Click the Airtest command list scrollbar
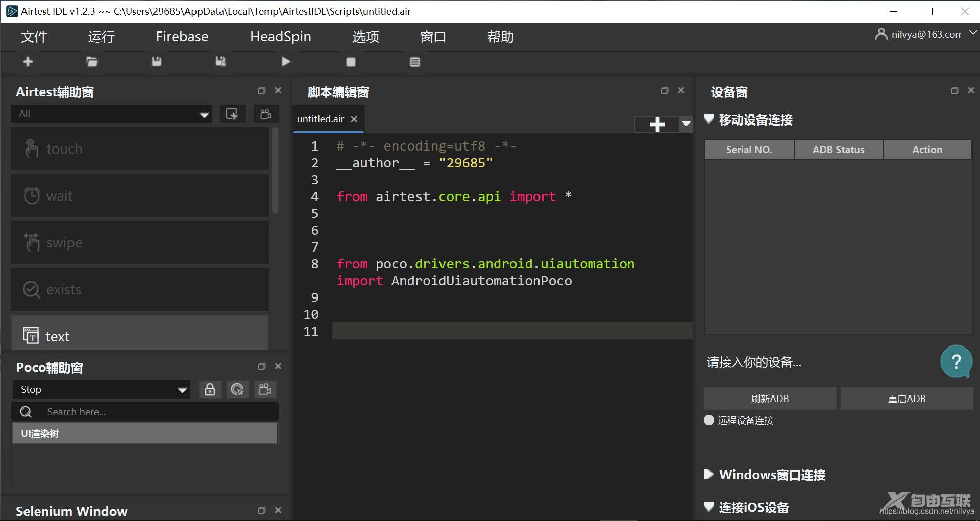 (275, 171)
